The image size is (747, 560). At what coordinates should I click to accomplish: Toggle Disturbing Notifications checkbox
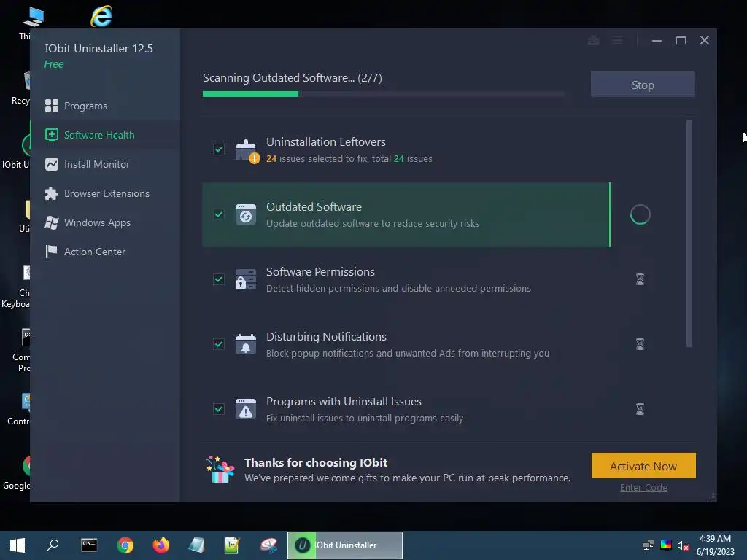[x=219, y=344]
